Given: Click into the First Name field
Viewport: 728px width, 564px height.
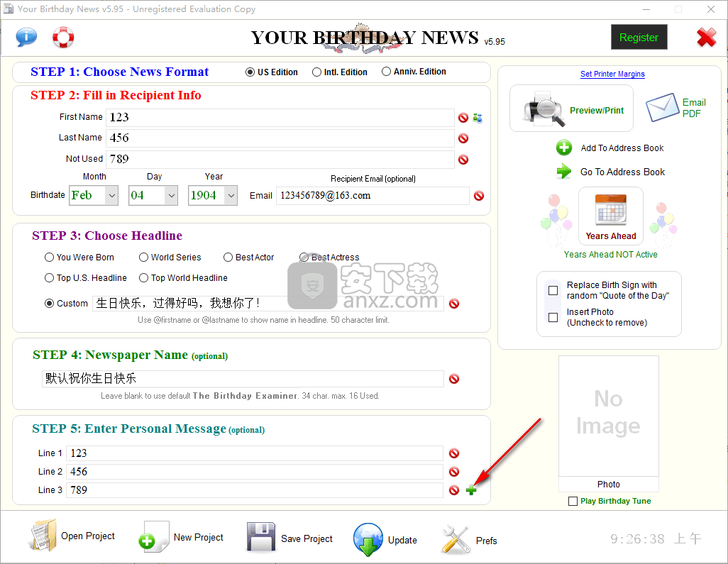Looking at the screenshot, I should 280,118.
